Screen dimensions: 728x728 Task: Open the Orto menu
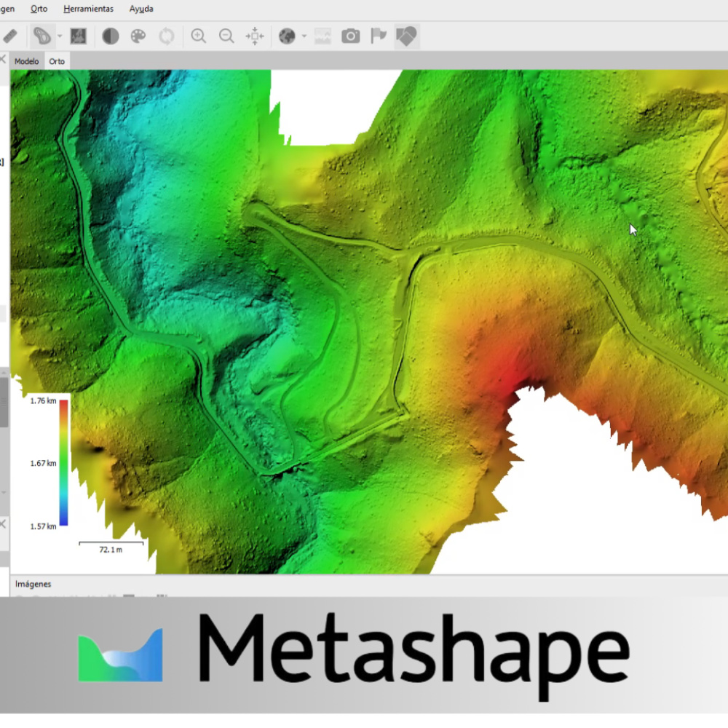pyautogui.click(x=39, y=9)
